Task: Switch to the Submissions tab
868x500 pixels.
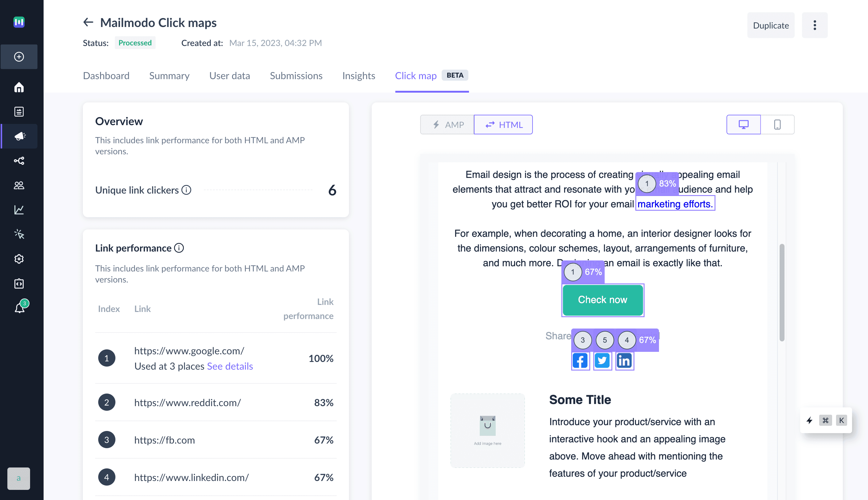Action: pyautogui.click(x=296, y=75)
